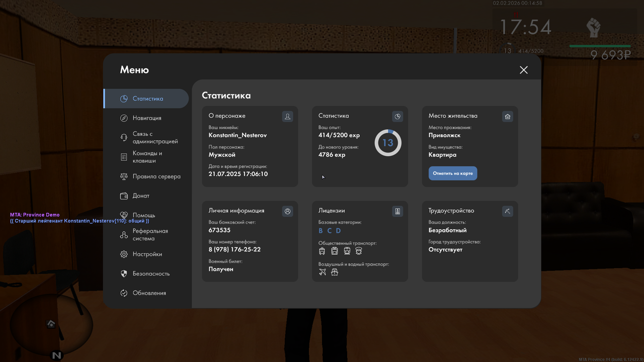Click the Отметить на карте button

453,173
